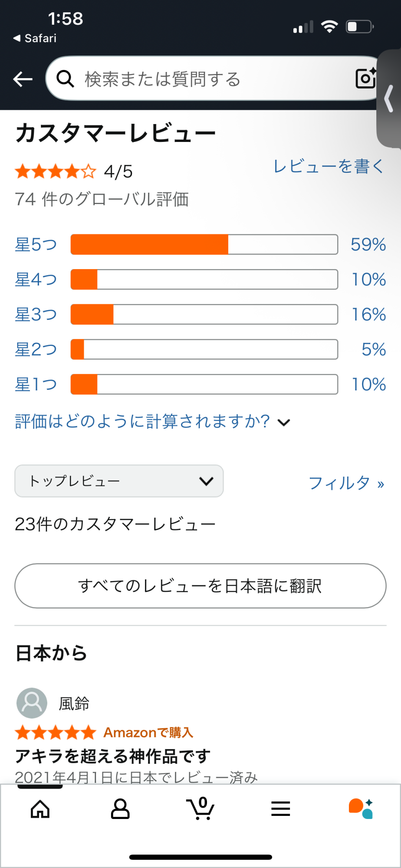Filter reviews by 星5つ
The width and height of the screenshot is (401, 868).
(36, 245)
